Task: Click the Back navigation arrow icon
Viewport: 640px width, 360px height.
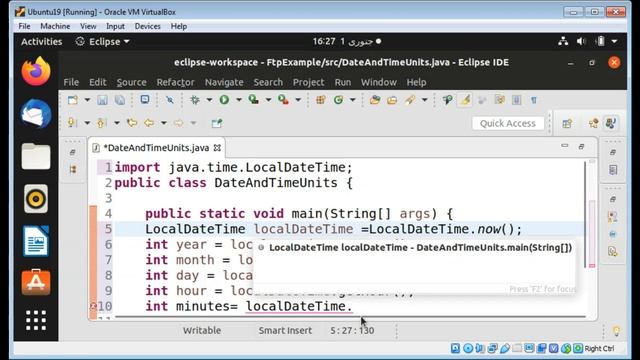Action: pyautogui.click(x=149, y=123)
